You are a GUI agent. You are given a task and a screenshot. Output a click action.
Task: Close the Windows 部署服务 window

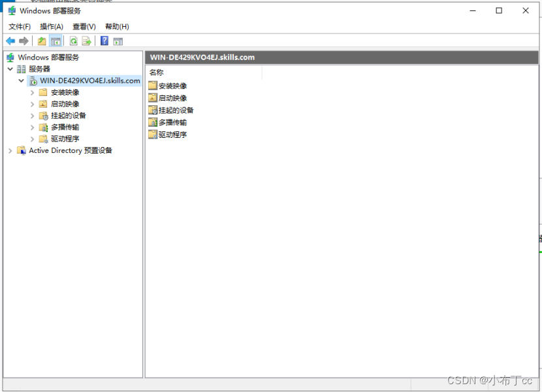point(526,10)
